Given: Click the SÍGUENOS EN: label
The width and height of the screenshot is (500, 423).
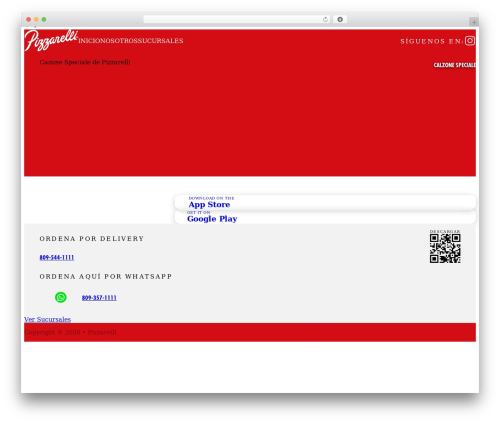Looking at the screenshot, I should [x=432, y=41].
